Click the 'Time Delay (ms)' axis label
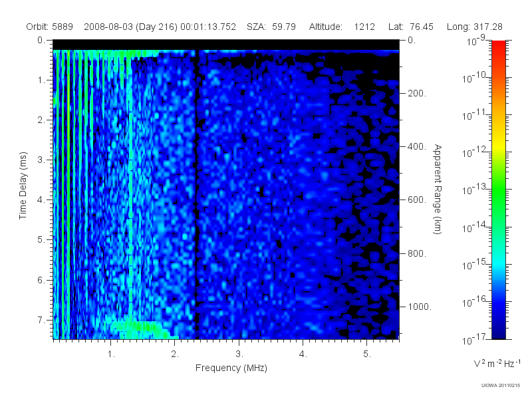 (x=23, y=186)
